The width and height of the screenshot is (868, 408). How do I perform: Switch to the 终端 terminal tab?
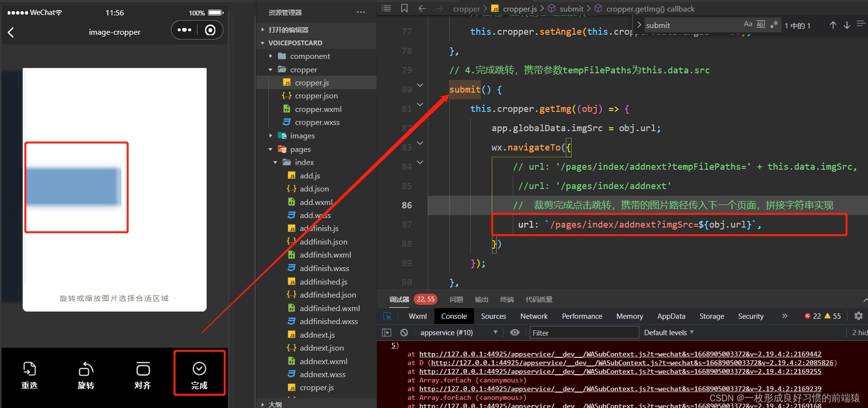click(507, 299)
